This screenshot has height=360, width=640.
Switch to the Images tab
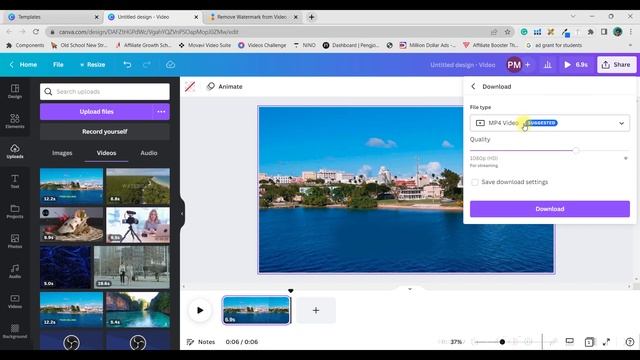tap(62, 153)
